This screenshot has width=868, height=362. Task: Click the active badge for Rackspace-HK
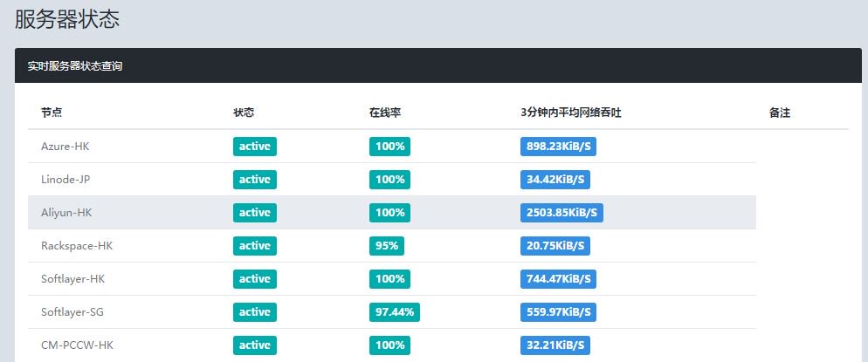pyautogui.click(x=255, y=246)
